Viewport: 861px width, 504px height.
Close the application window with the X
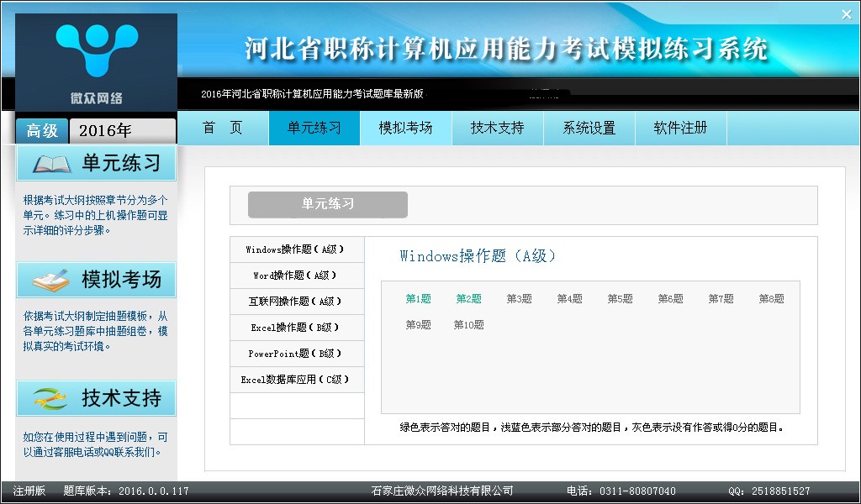(846, 14)
